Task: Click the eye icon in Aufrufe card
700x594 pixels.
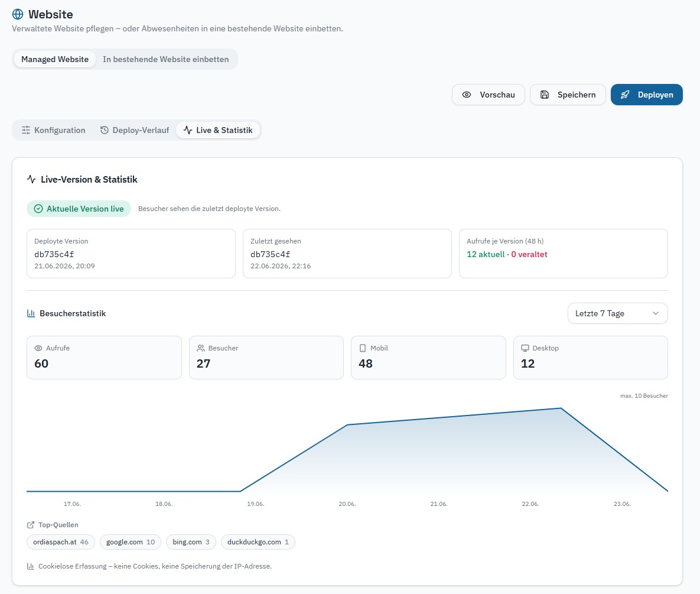Action: pyautogui.click(x=38, y=348)
